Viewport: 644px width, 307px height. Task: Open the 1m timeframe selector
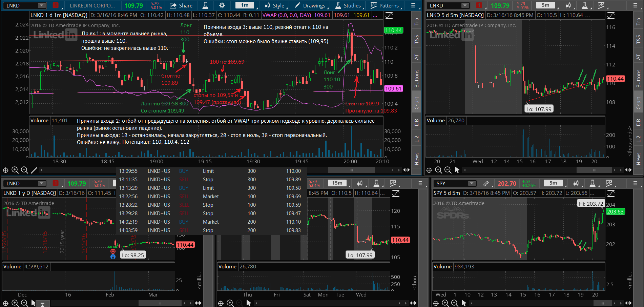(245, 5)
